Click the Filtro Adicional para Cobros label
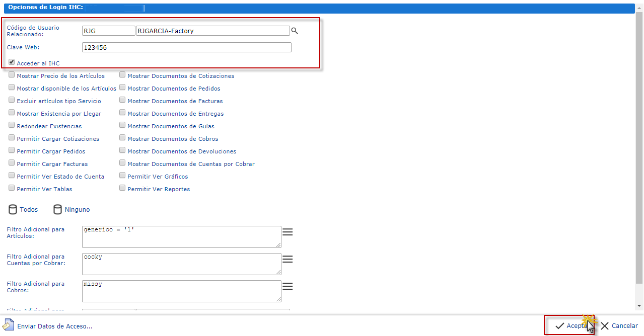The image size is (644, 336). click(35, 287)
